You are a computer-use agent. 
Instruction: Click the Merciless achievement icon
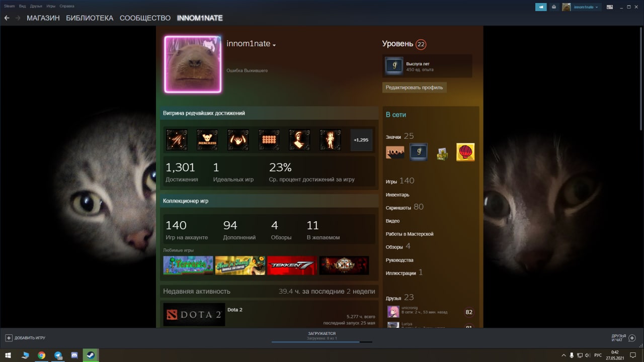[x=207, y=140]
